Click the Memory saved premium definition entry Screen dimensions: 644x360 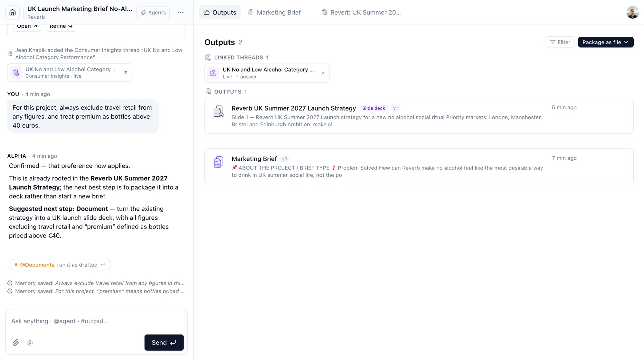(x=96, y=291)
